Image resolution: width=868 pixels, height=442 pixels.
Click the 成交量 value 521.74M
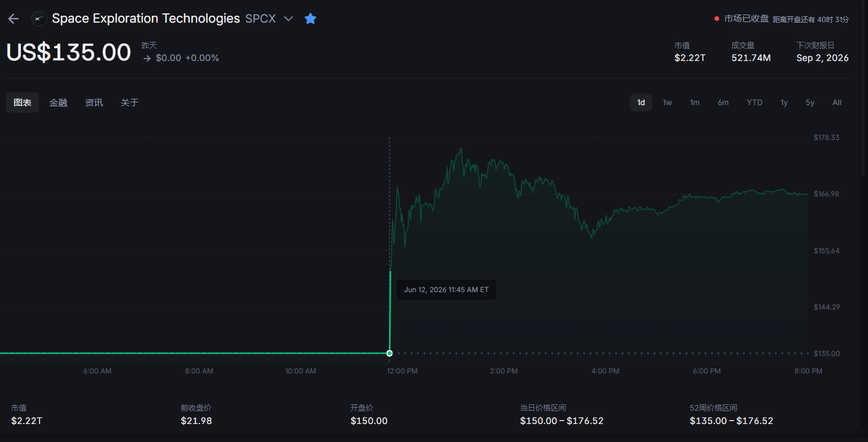751,58
